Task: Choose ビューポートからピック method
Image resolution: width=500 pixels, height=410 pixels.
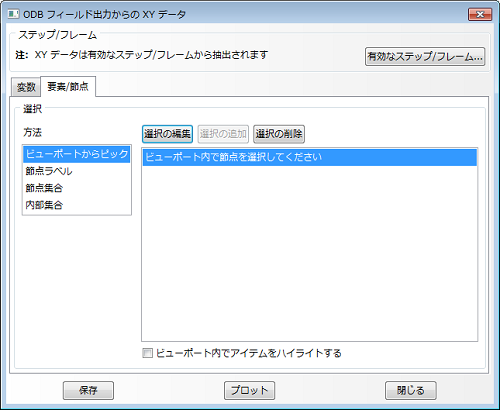Action: [77, 154]
